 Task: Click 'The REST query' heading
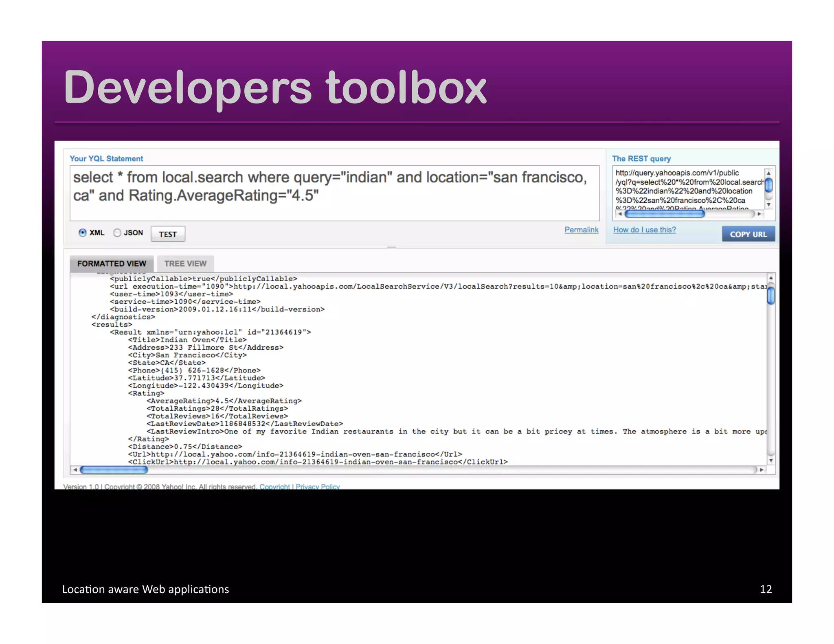coord(641,158)
